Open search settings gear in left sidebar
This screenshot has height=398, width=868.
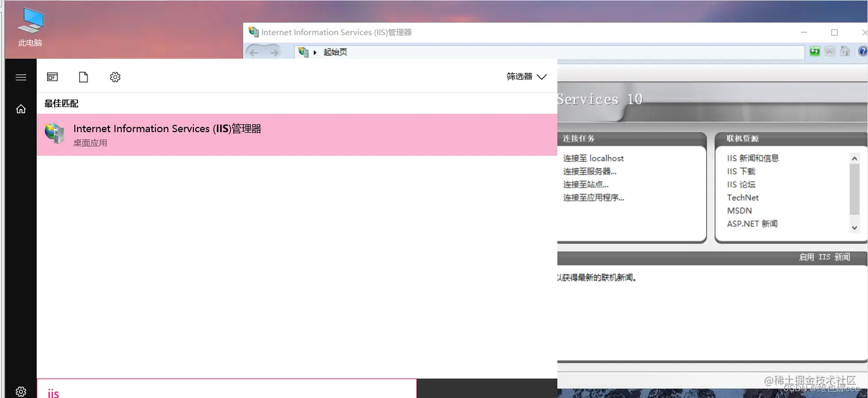pyautogui.click(x=21, y=392)
